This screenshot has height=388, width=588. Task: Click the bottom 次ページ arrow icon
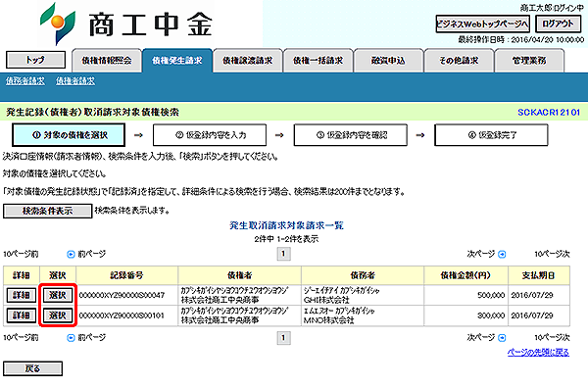coord(502,338)
